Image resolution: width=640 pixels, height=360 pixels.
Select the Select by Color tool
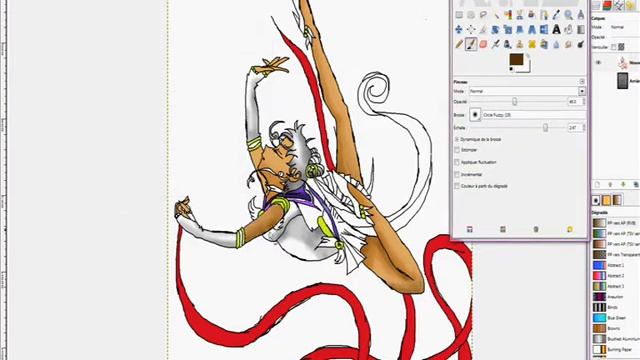[508, 15]
